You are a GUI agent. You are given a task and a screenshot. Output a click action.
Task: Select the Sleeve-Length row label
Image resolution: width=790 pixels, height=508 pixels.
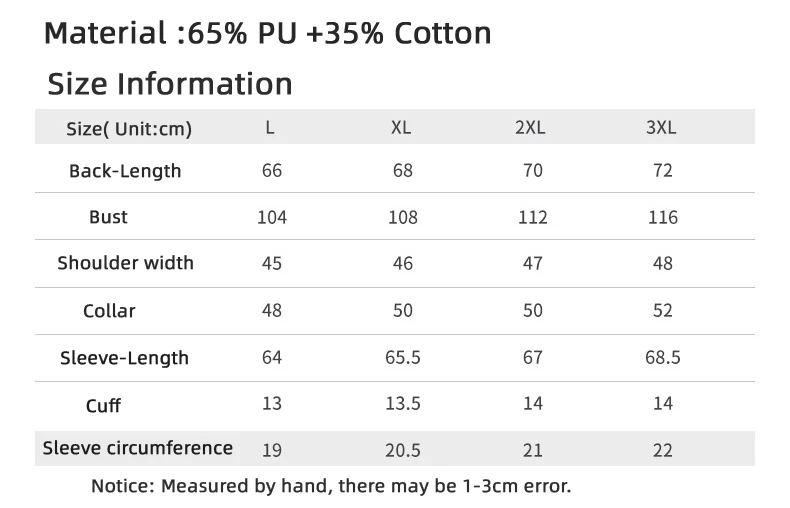pyautogui.click(x=124, y=358)
